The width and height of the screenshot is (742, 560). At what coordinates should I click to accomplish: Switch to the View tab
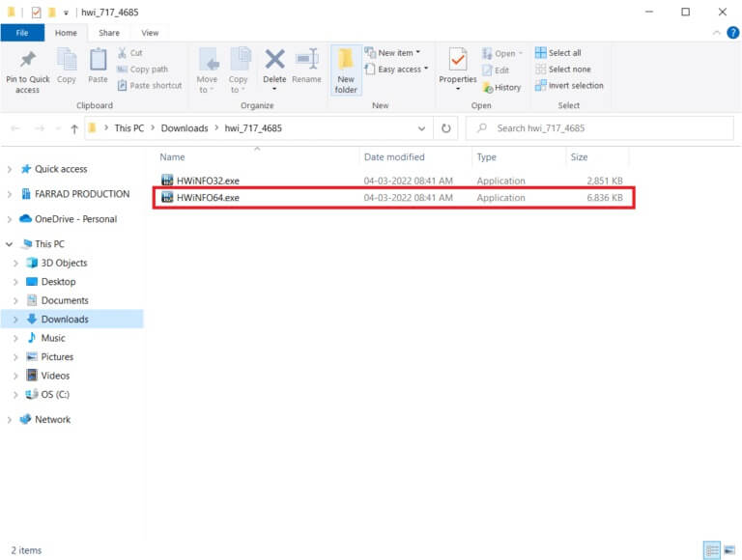coord(150,33)
